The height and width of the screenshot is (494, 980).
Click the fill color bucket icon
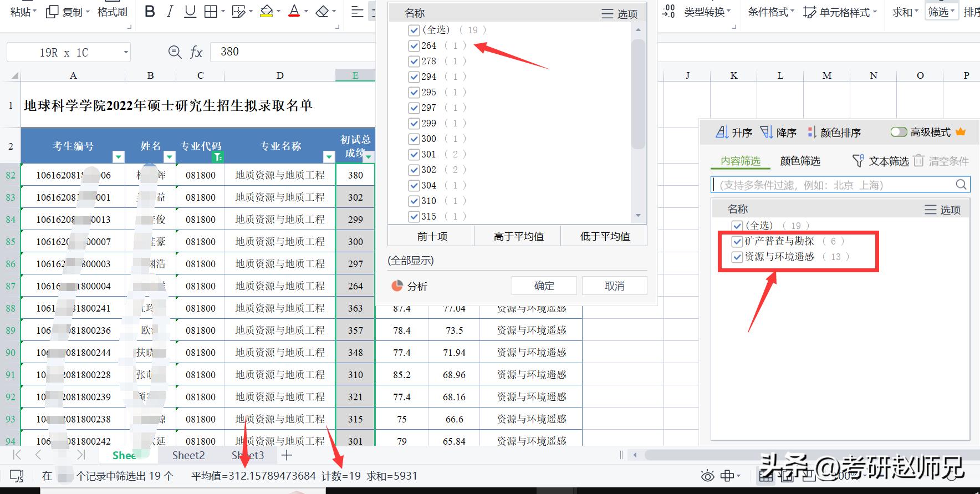tap(267, 12)
